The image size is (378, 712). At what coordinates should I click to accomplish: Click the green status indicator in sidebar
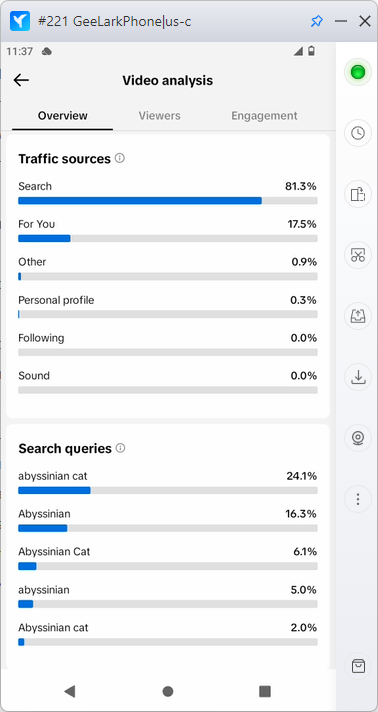358,72
